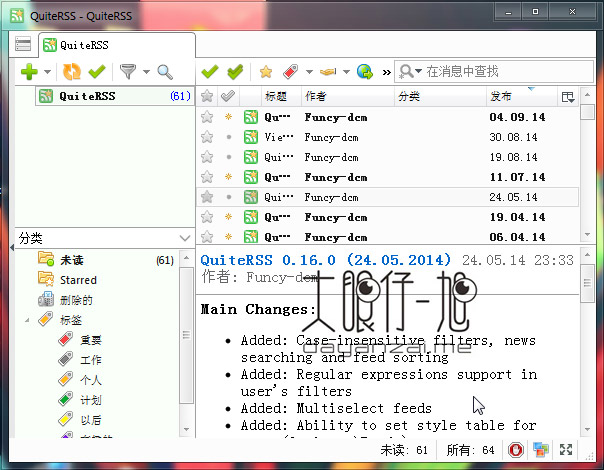Image resolution: width=604 pixels, height=470 pixels.
Task: Open the feed filter dropdown arrow
Action: (146, 72)
